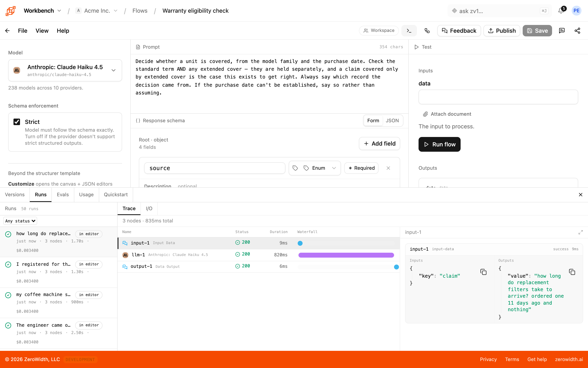Viewport: 588px width, 368px height.
Task: Open the Terms footer link
Action: (x=512, y=359)
